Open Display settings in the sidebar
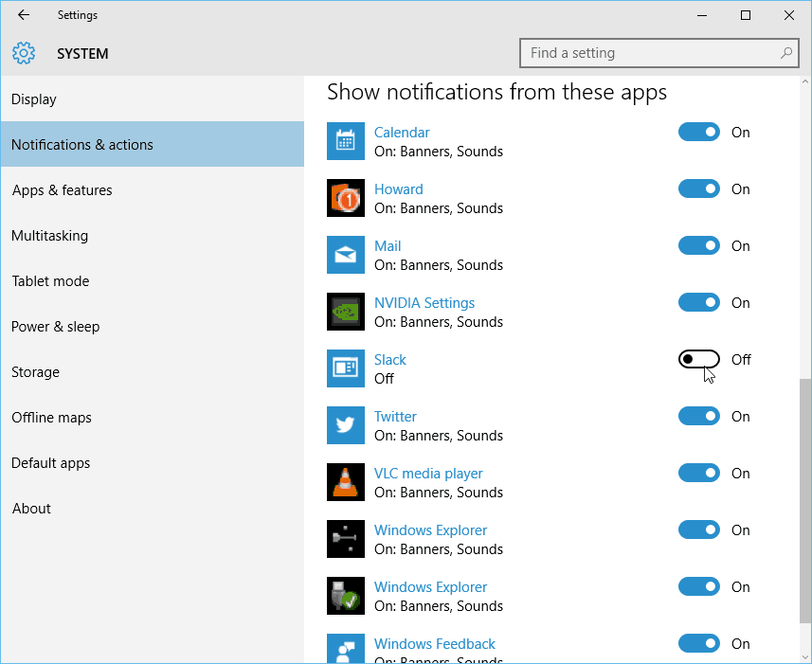Image resolution: width=812 pixels, height=664 pixels. point(153,99)
